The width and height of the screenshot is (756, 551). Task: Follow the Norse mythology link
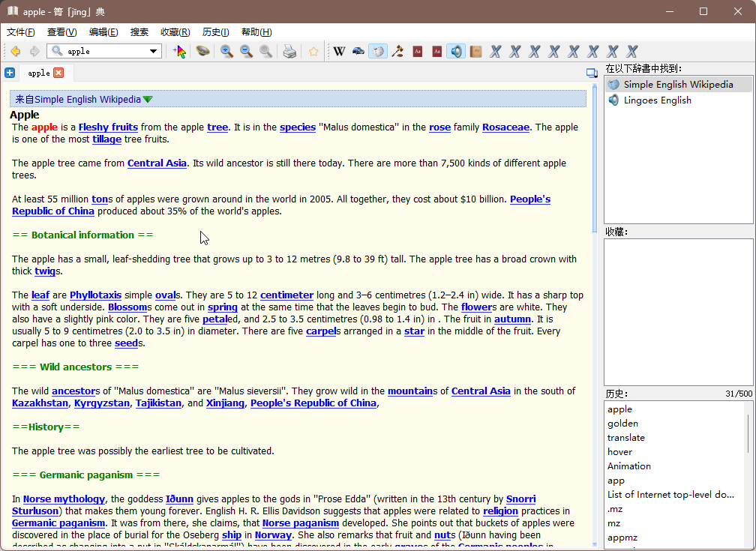point(64,499)
